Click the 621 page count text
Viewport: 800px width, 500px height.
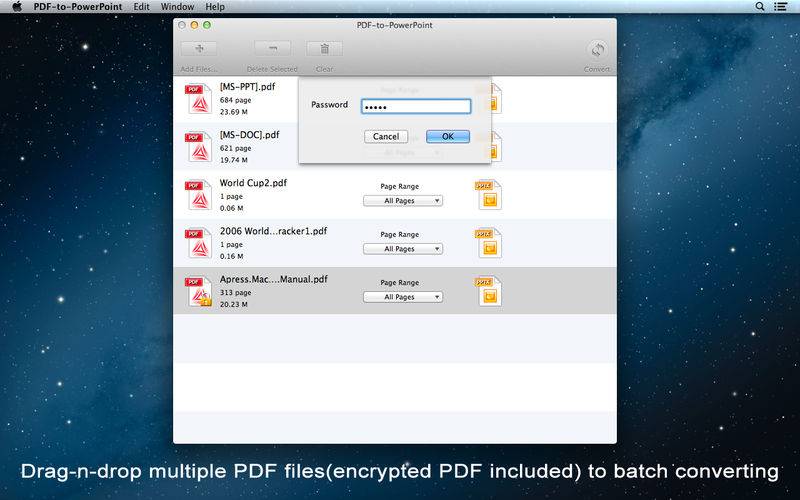coord(236,148)
